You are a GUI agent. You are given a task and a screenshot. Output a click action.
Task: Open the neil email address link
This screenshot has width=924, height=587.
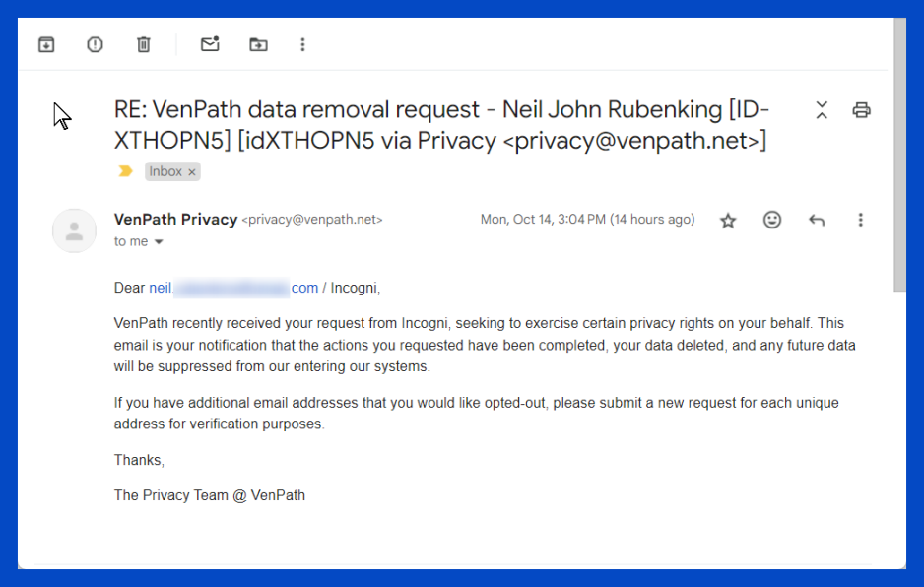pyautogui.click(x=232, y=288)
